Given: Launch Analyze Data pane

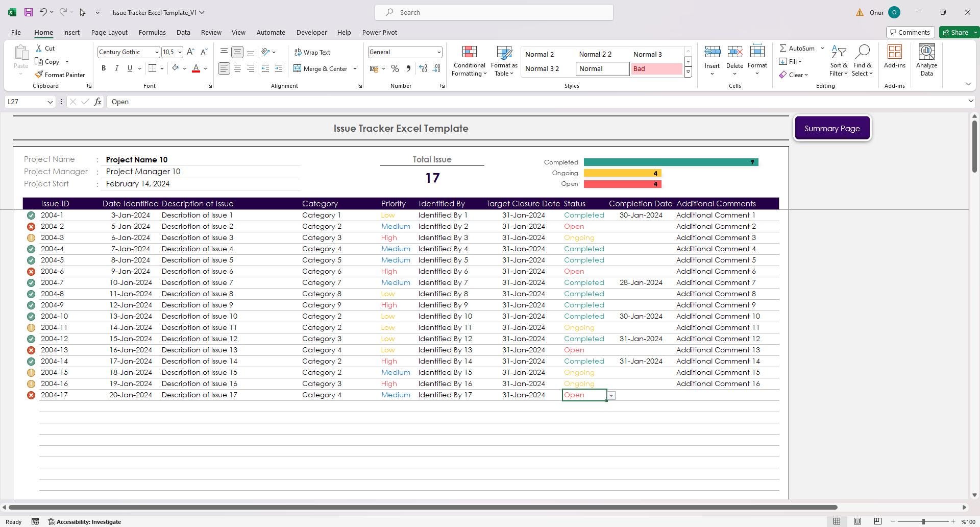Looking at the screenshot, I should pyautogui.click(x=926, y=61).
